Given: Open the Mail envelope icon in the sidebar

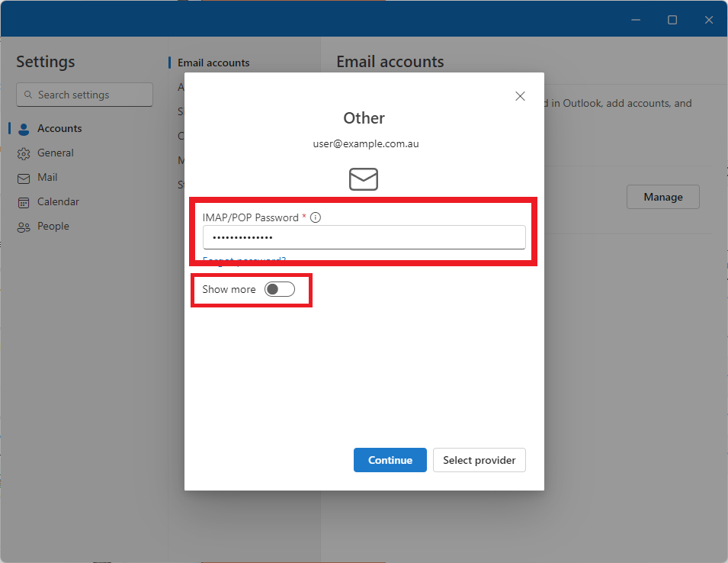Looking at the screenshot, I should click(x=24, y=177).
